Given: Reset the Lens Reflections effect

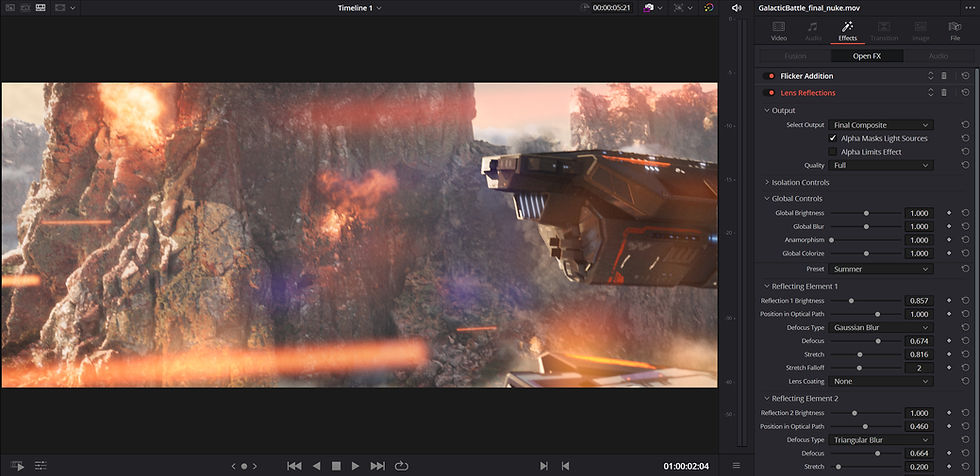Looking at the screenshot, I should 966,92.
